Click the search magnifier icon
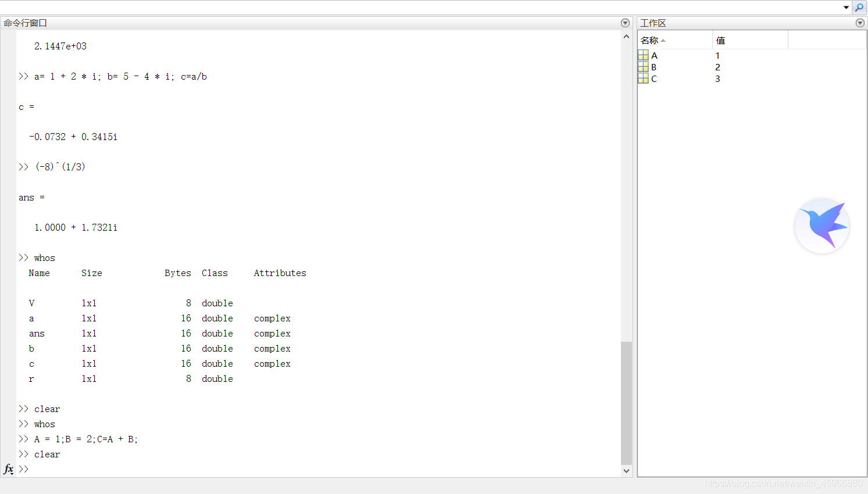 [859, 8]
